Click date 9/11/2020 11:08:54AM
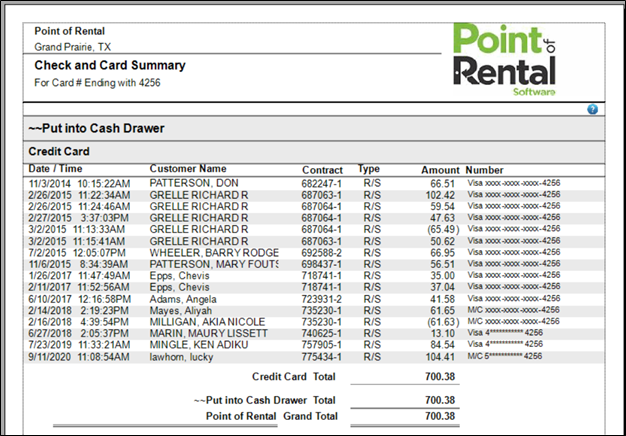The image size is (626, 436). (79, 357)
